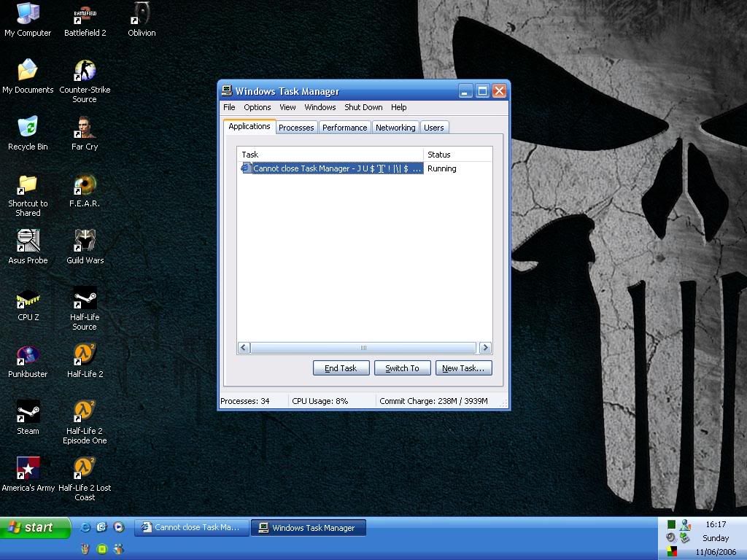Maximize the Windows Task Manager window
747x560 pixels.
483,90
